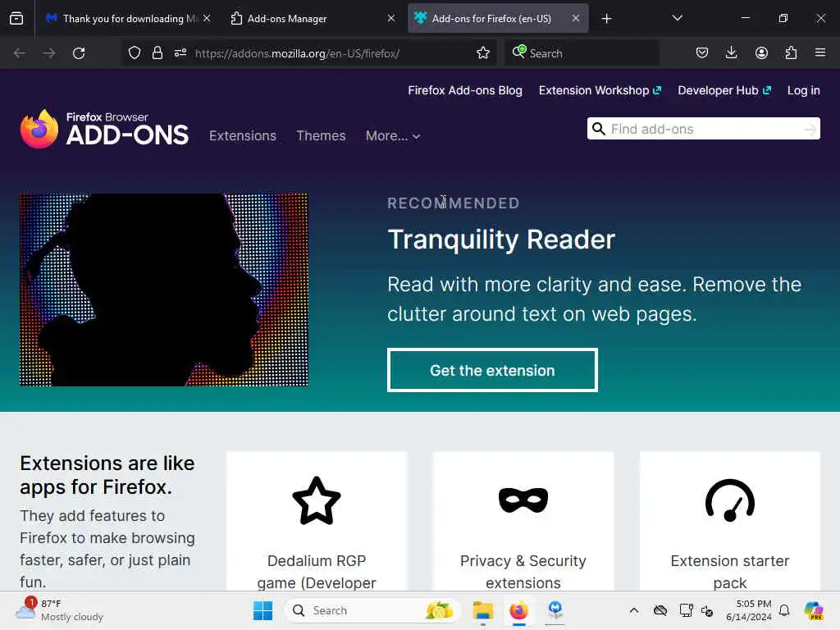
Task: Open the Developer Hub link
Action: tap(724, 90)
